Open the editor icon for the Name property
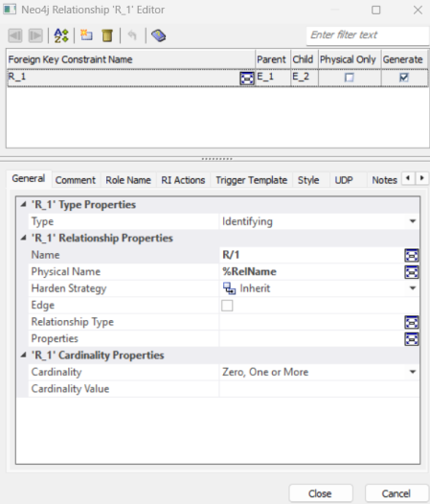Screen dimensions: 430x504 pyautogui.click(x=412, y=255)
